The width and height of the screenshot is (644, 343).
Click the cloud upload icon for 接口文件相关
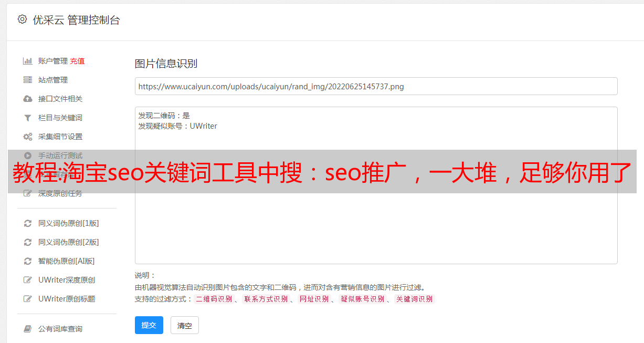(x=28, y=99)
